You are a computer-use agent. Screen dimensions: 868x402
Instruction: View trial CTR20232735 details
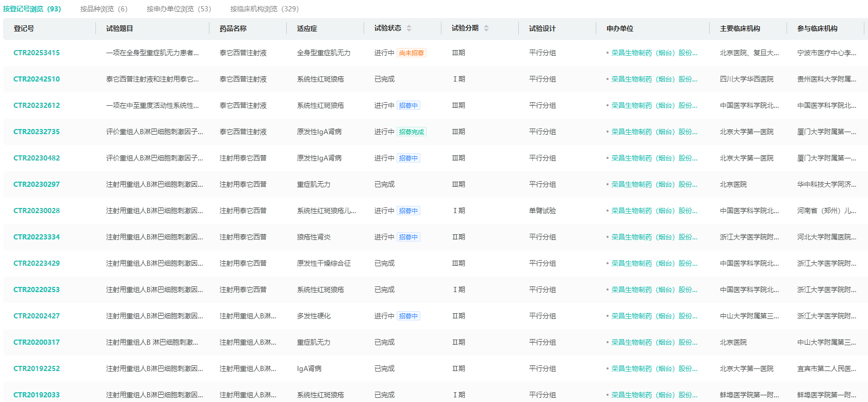coord(37,132)
